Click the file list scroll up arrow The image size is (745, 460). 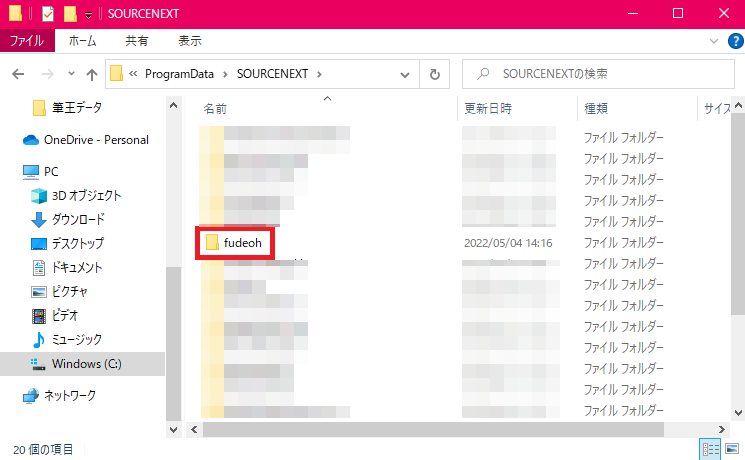(738, 105)
